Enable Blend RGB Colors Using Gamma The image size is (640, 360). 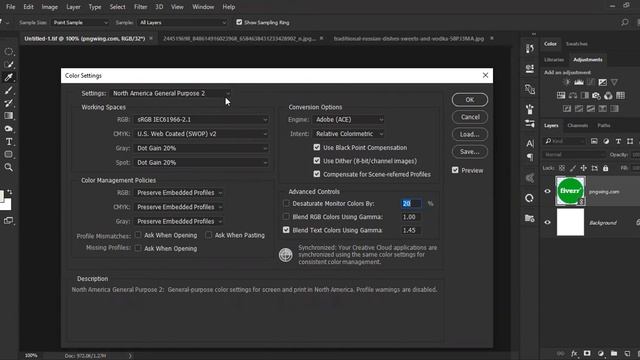[286, 217]
